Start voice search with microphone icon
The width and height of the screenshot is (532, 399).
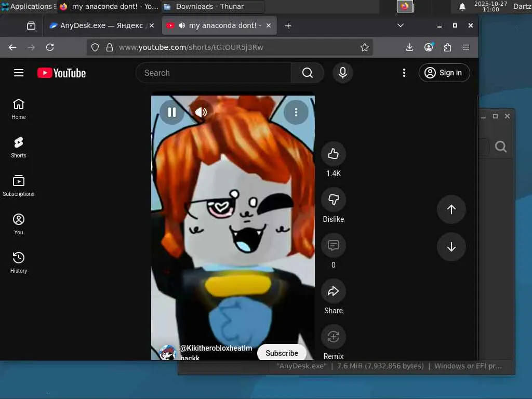coord(343,73)
